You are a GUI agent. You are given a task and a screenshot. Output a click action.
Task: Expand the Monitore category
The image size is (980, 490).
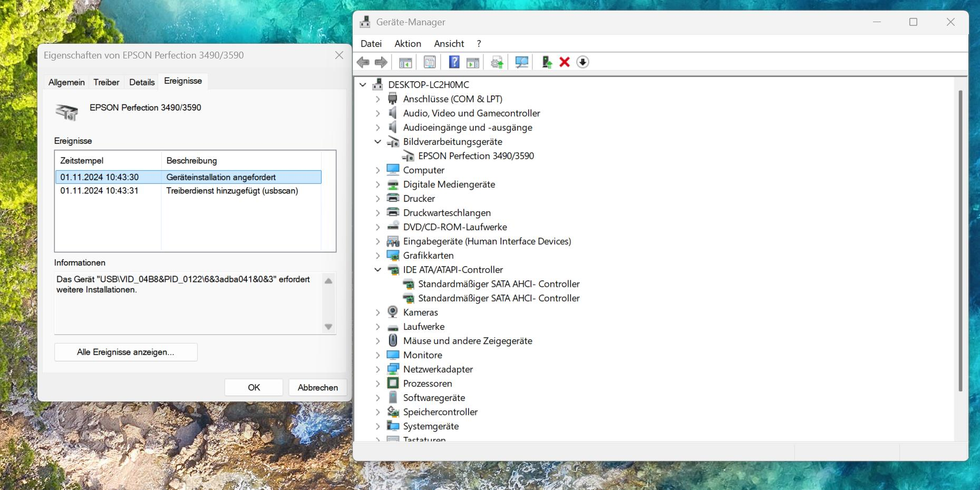point(377,355)
